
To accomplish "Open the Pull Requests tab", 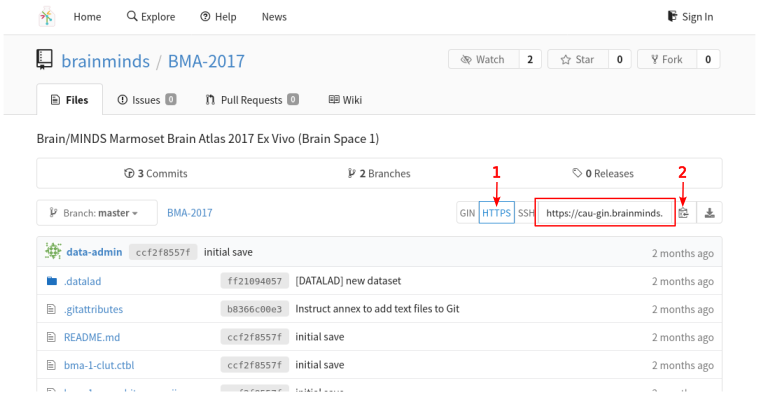I will click(252, 100).
